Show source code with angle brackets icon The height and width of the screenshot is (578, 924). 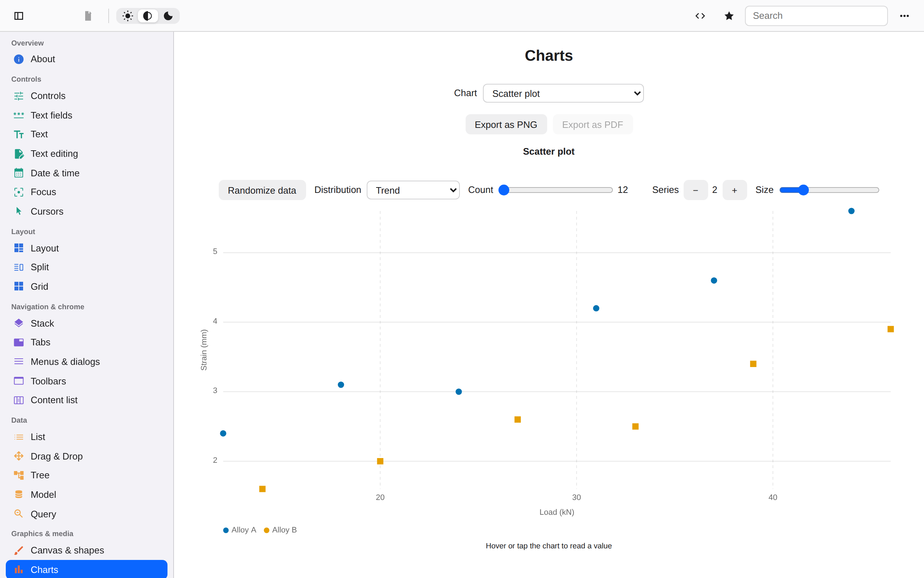point(700,16)
